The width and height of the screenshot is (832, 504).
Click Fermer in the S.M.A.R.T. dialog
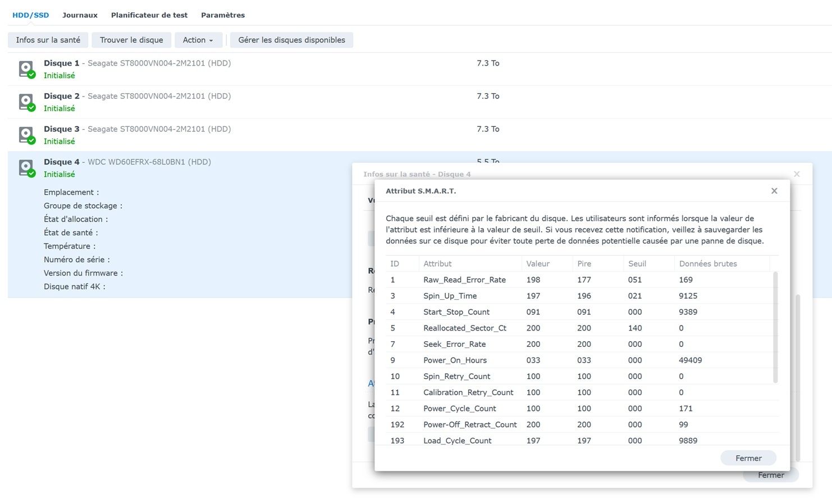point(748,458)
